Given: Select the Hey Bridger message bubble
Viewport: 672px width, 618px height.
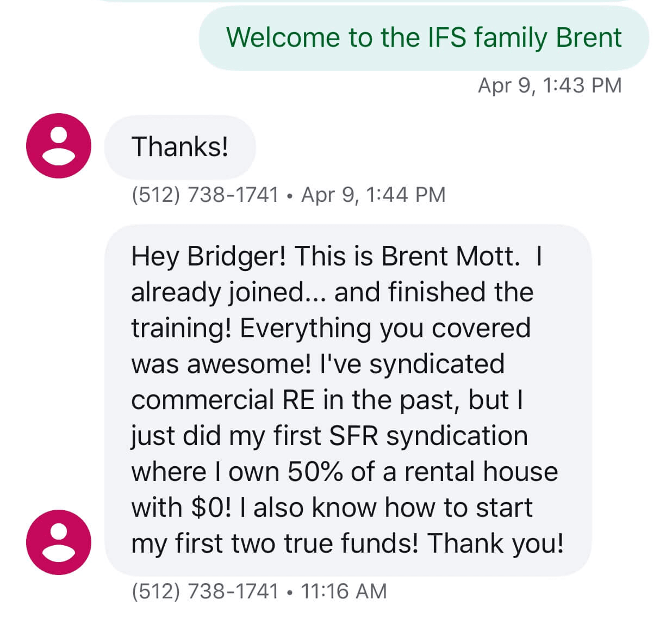Looking at the screenshot, I should 348,400.
